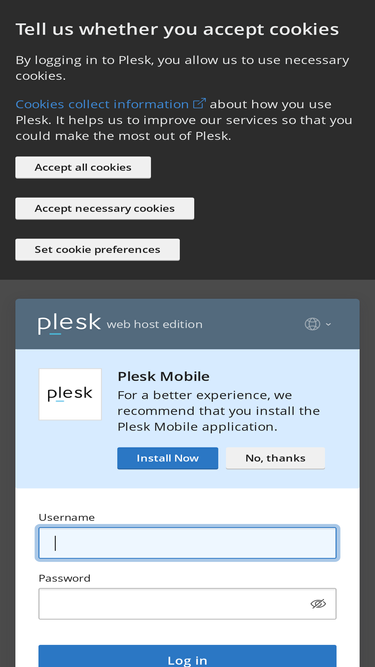Screen dimensions: 375x667
Task: Follow the Cookies collect information link
Action: pyautogui.click(x=102, y=104)
